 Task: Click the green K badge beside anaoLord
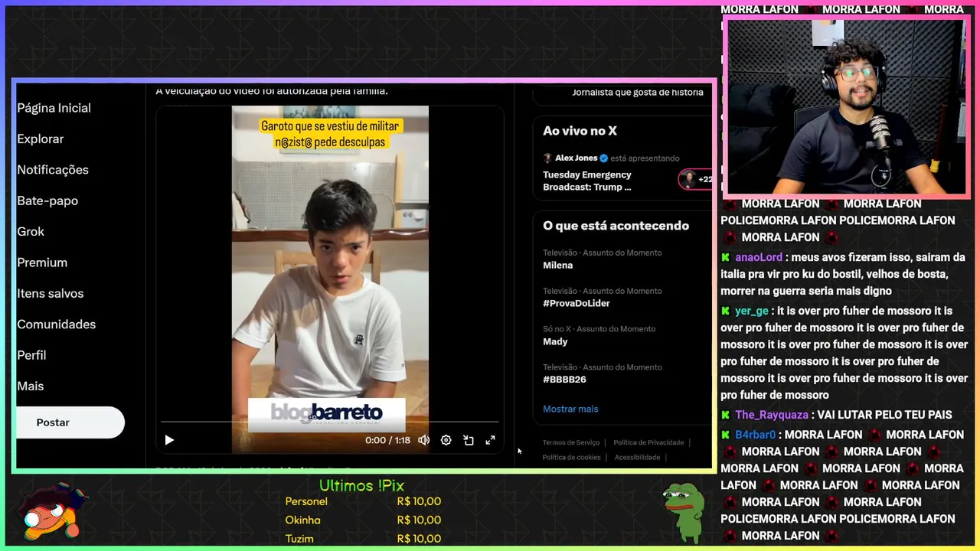tap(726, 257)
